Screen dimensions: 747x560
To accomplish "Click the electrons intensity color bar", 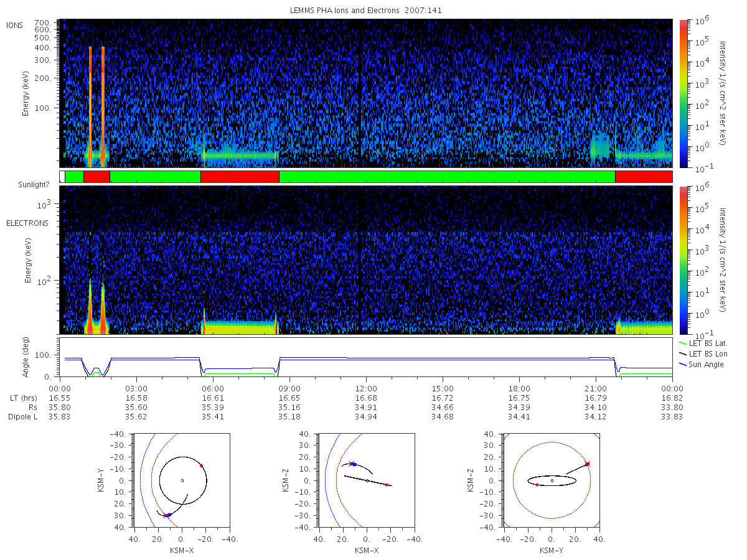I will [x=684, y=259].
